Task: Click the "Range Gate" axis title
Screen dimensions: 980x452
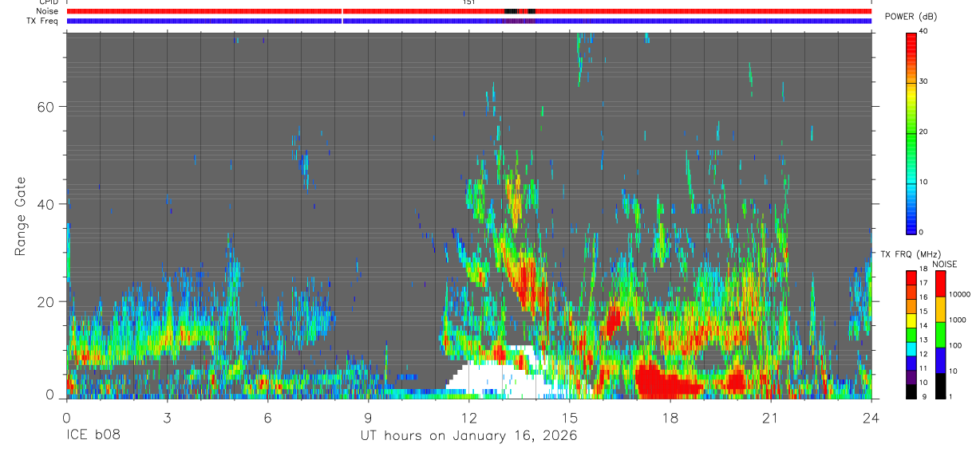Action: click(20, 217)
